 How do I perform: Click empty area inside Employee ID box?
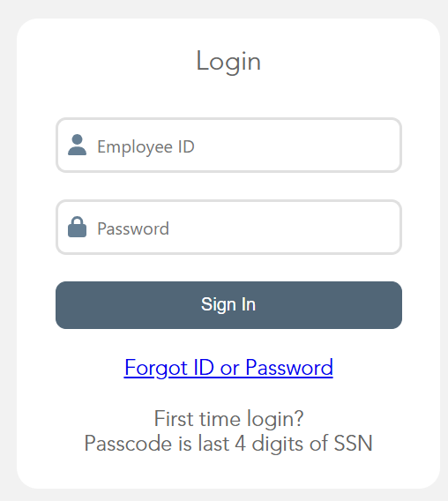[x=297, y=146]
